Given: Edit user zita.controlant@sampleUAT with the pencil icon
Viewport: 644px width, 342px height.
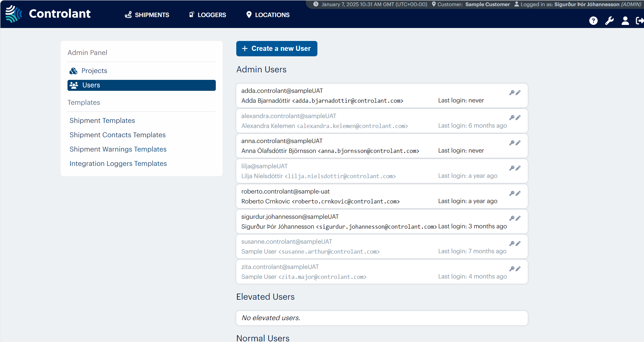Looking at the screenshot, I should (x=518, y=269).
